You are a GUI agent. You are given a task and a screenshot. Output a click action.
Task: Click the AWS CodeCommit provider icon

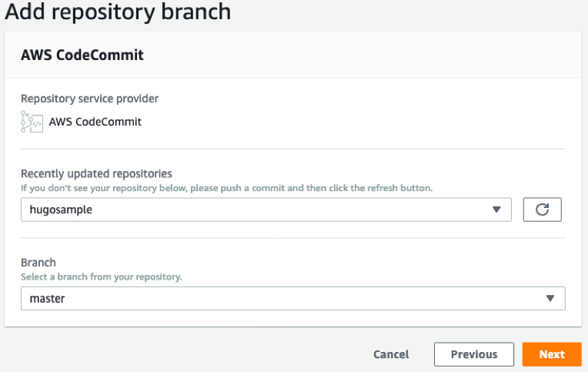point(32,122)
